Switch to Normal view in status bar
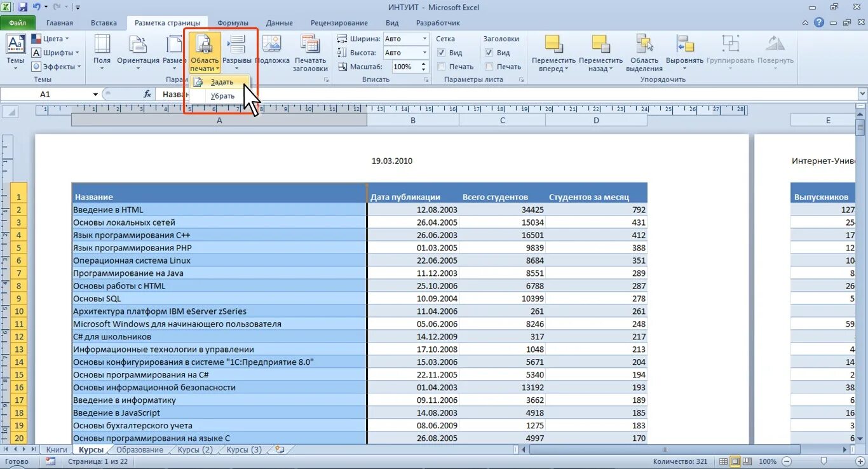The height and width of the screenshot is (469, 868). [722, 461]
